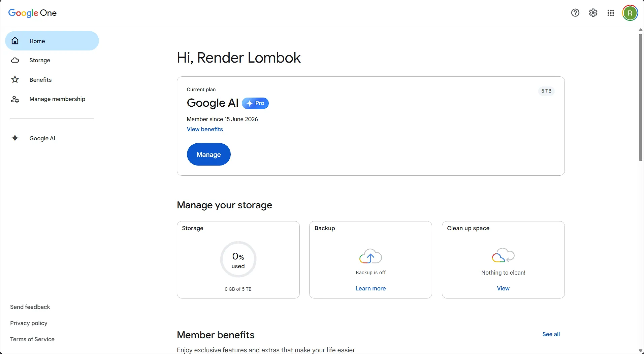This screenshot has height=354, width=644.
Task: Click the Storage card title
Action: 193,228
